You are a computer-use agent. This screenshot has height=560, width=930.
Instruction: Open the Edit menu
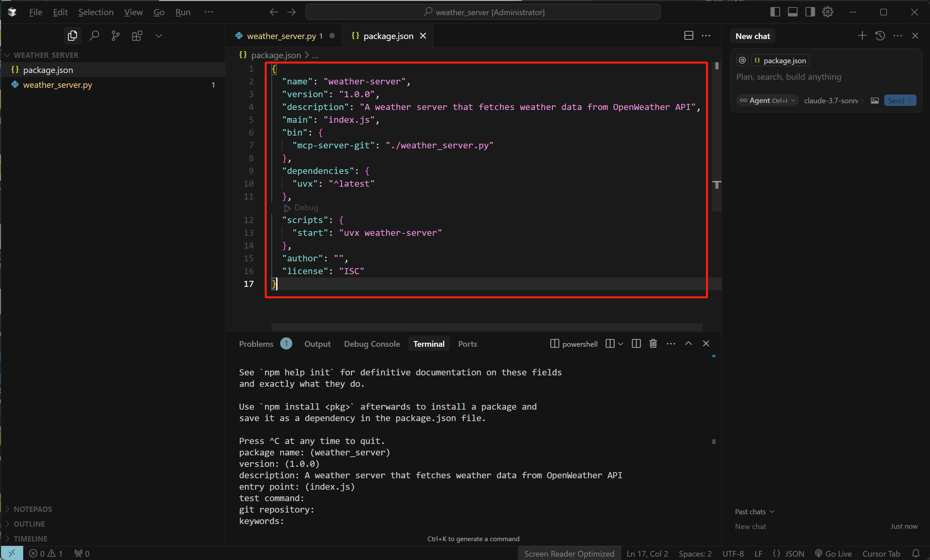click(60, 12)
